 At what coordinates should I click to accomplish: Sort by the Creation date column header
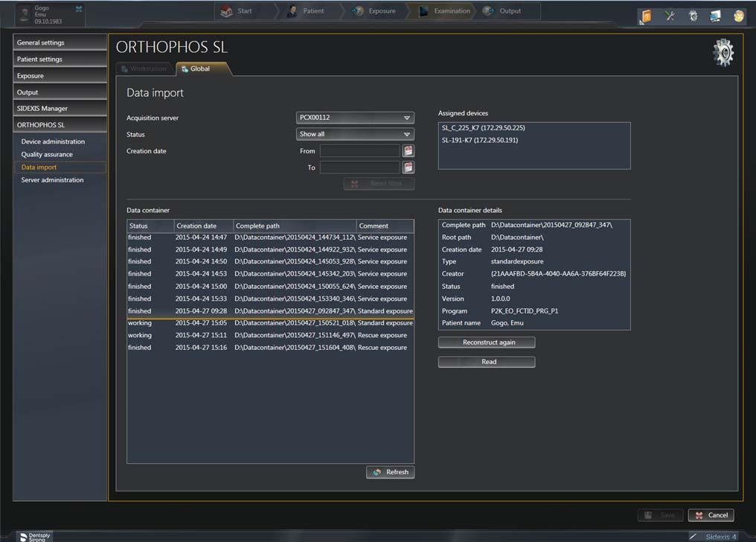pyautogui.click(x=204, y=226)
